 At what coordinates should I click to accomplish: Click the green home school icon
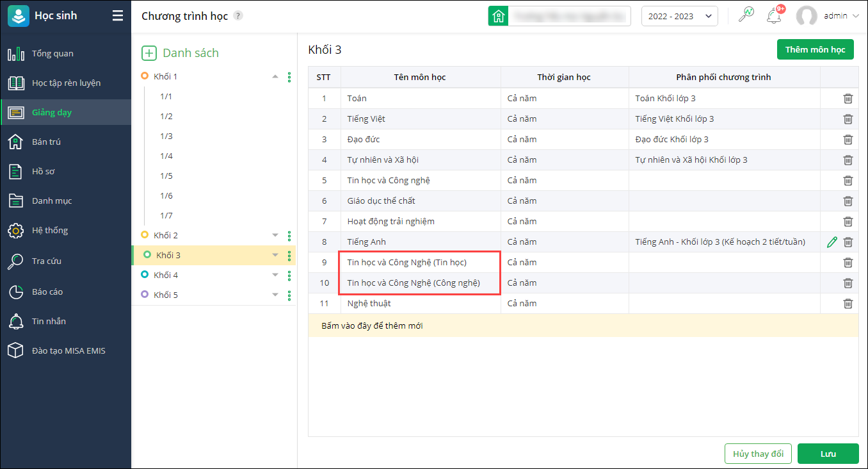(499, 16)
